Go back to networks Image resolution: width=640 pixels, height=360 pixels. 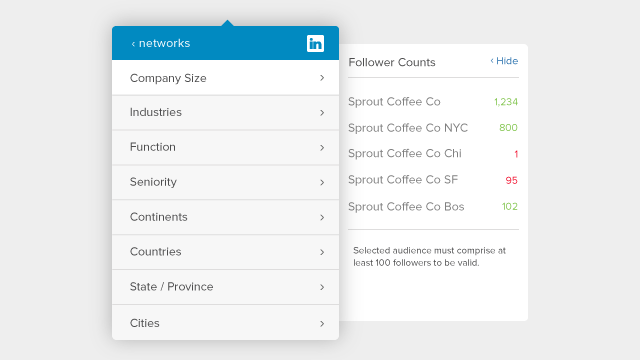coord(161,43)
